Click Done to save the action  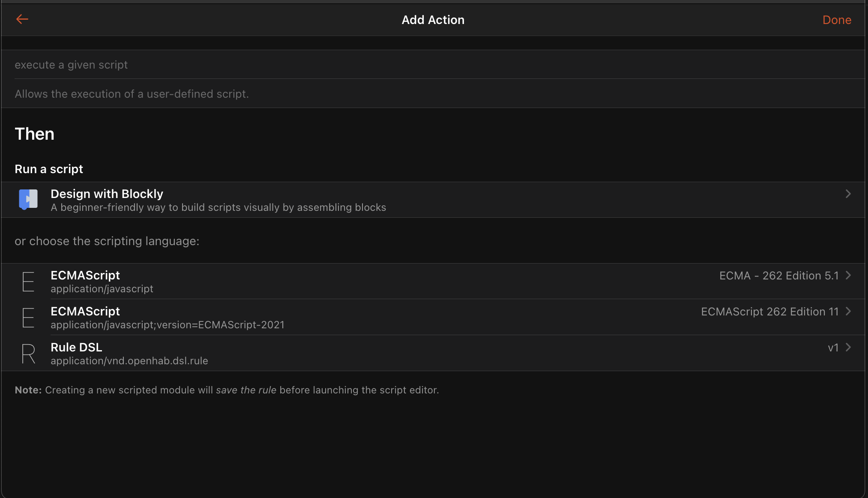838,19
